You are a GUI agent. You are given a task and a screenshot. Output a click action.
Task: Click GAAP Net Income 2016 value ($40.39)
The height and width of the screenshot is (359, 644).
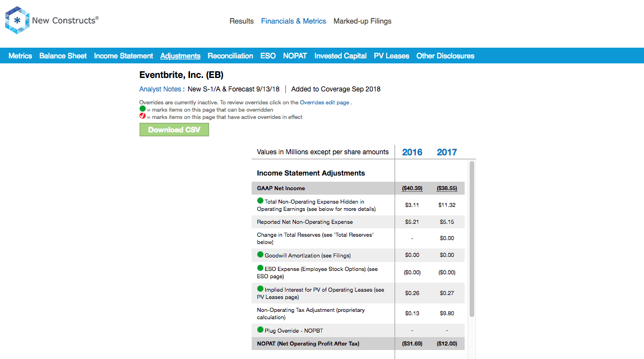pos(412,188)
